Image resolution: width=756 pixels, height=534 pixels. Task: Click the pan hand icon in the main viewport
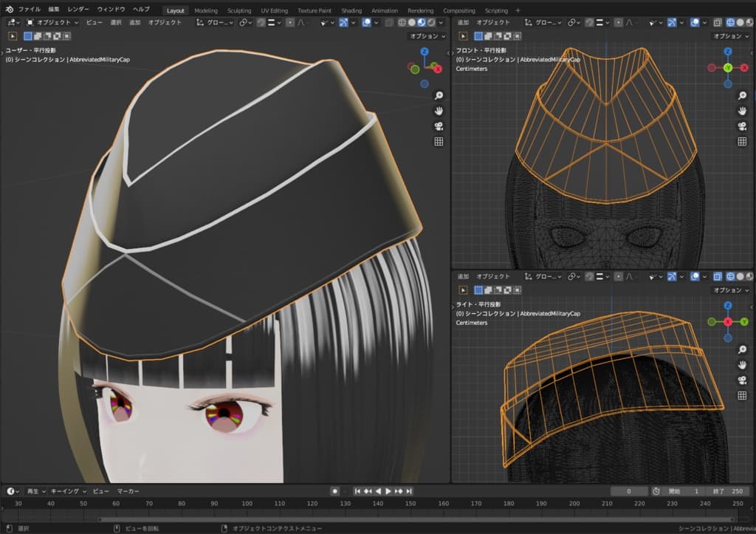click(439, 111)
